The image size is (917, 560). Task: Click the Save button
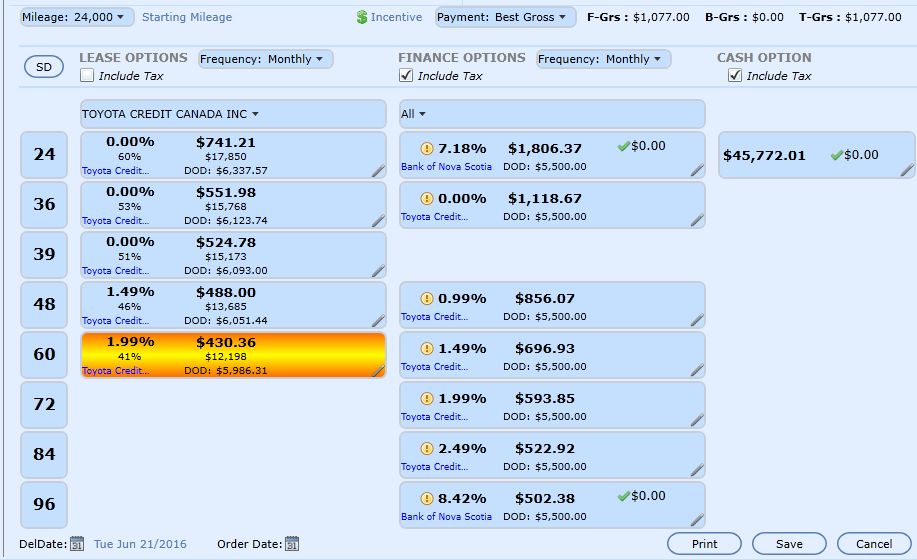789,544
